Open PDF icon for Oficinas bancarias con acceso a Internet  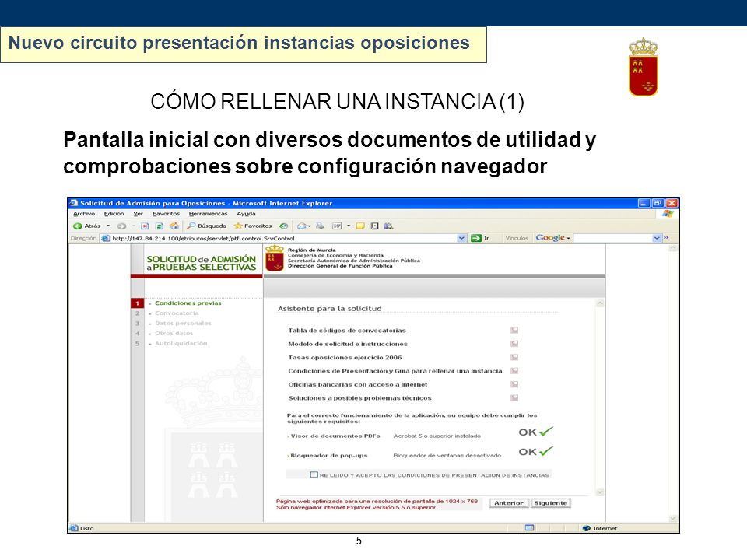click(x=514, y=384)
